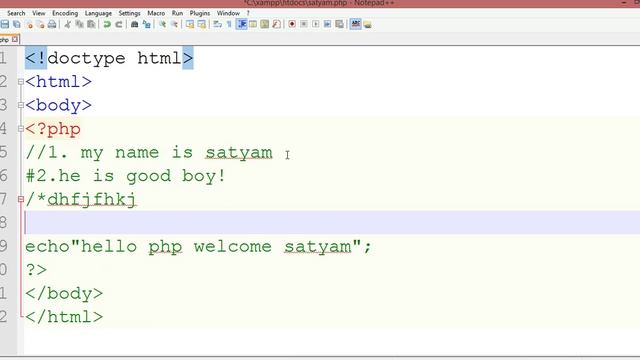Click the '#2.he is good boy!' comment
This screenshot has width=640, height=360.
[125, 176]
